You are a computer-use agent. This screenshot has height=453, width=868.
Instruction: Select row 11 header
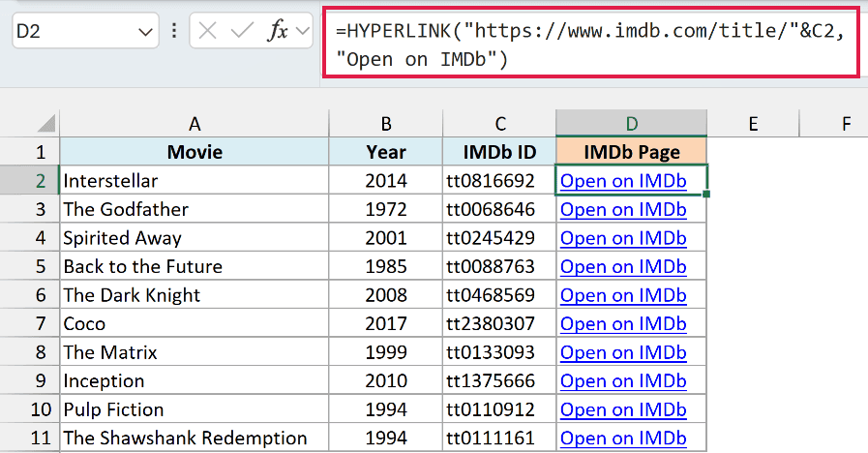point(30,438)
